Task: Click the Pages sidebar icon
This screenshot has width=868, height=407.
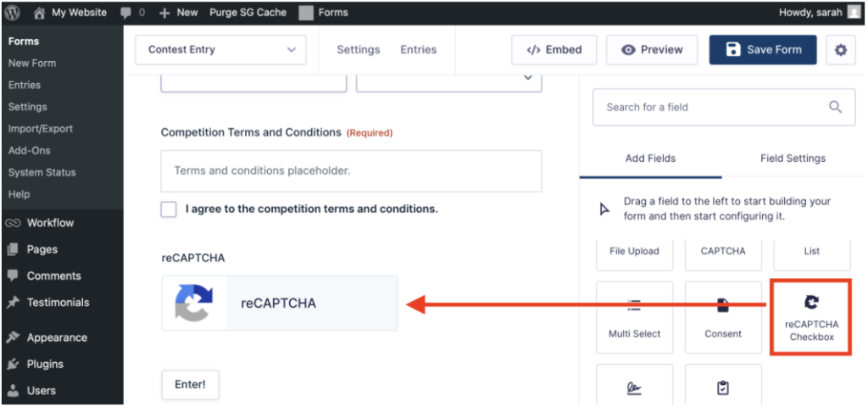Action: [x=13, y=250]
